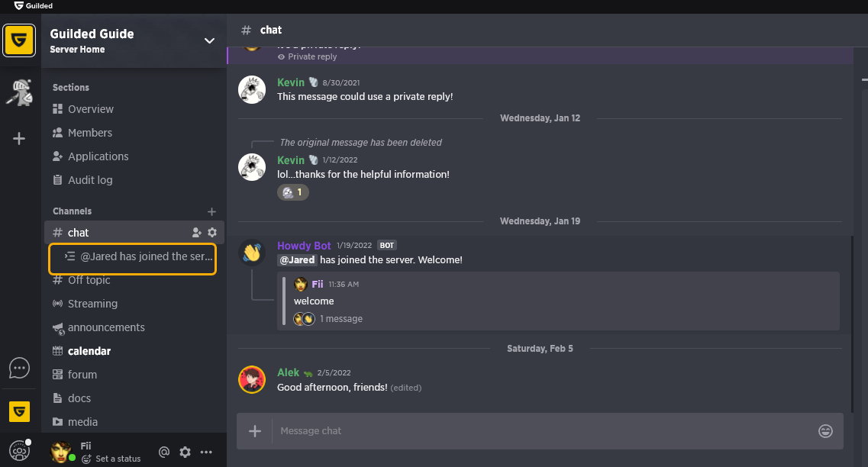
Task: Open user settings gear beside status
Action: pos(185,452)
